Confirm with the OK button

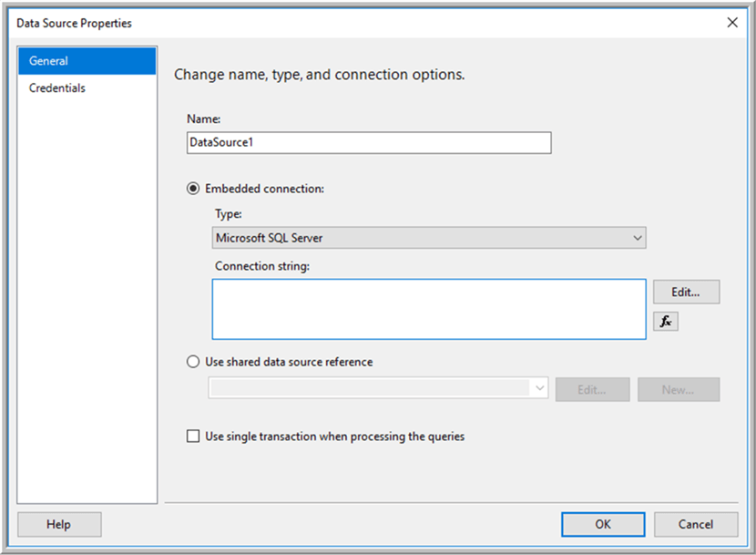[603, 524]
